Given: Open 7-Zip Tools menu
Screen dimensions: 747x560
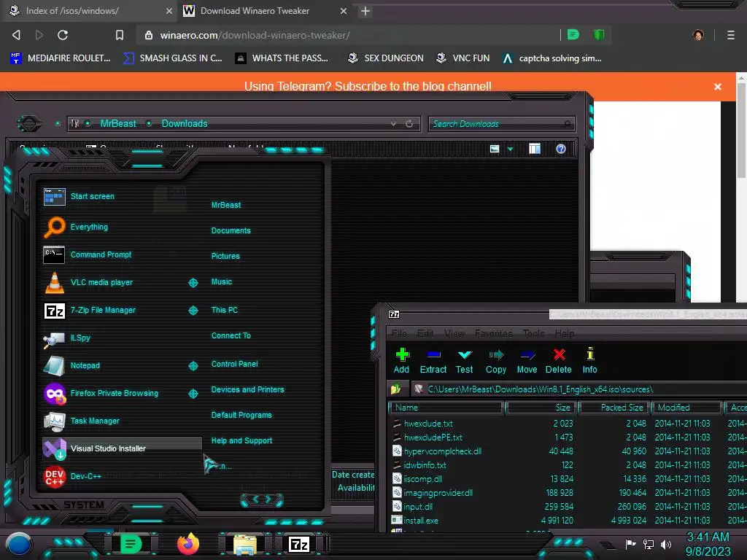Looking at the screenshot, I should [x=533, y=333].
